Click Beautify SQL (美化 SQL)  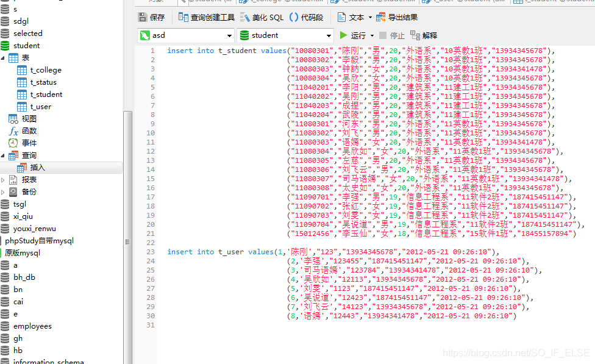pos(262,17)
